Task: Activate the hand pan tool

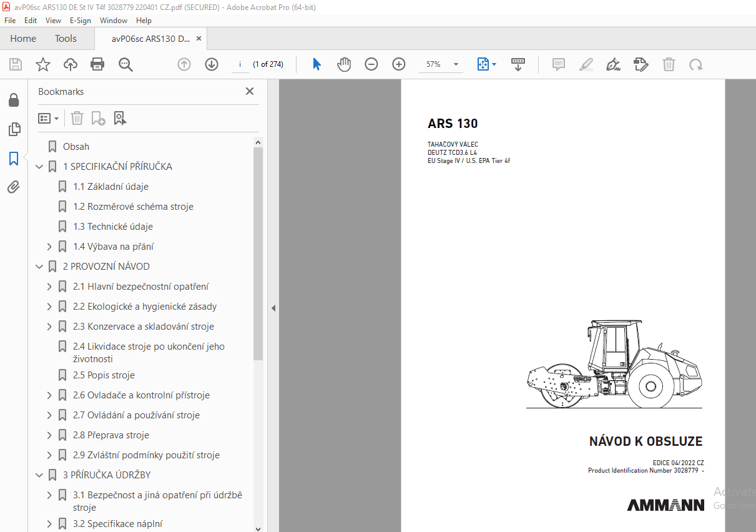Action: tap(344, 64)
